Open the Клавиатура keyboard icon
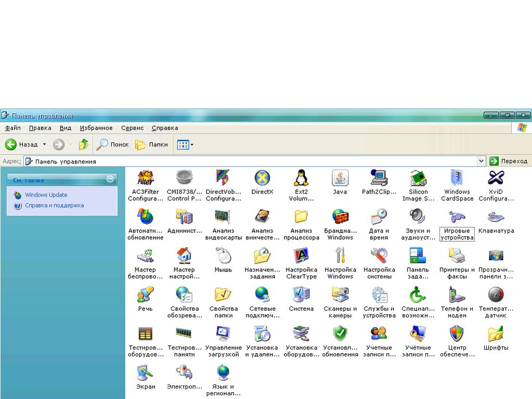The width and height of the screenshot is (532, 399). [x=496, y=217]
